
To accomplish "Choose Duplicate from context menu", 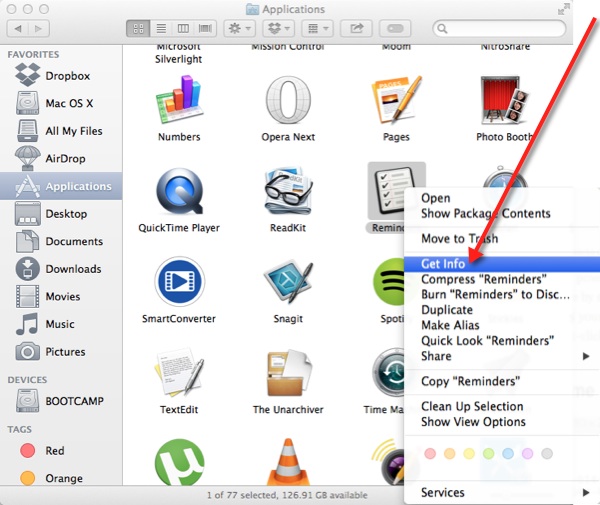I will point(502,310).
